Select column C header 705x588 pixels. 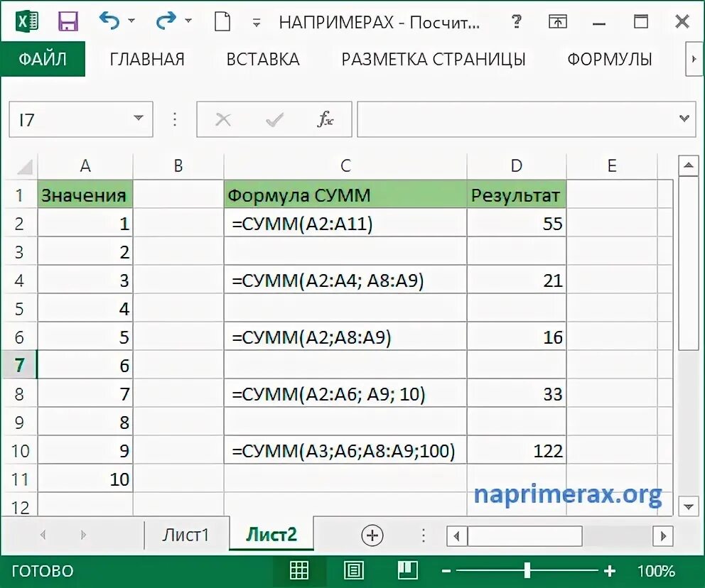coord(345,165)
